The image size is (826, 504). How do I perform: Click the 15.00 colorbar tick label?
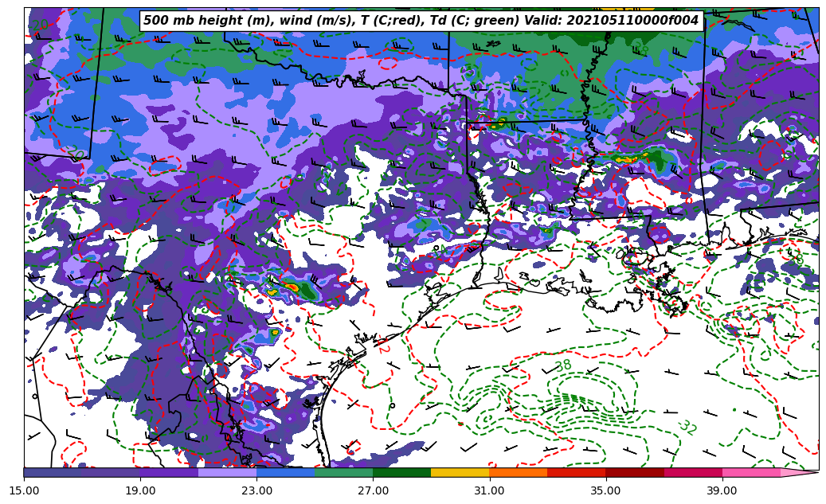pyautogui.click(x=24, y=490)
